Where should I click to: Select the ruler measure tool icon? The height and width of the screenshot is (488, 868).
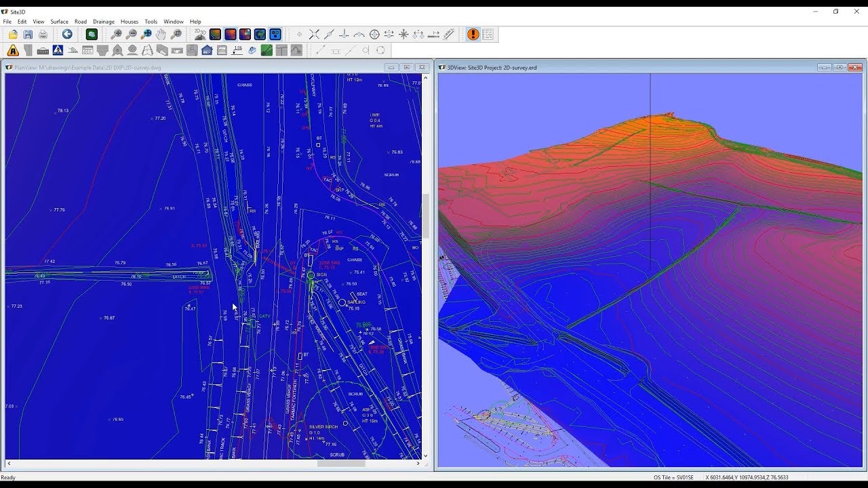(448, 35)
